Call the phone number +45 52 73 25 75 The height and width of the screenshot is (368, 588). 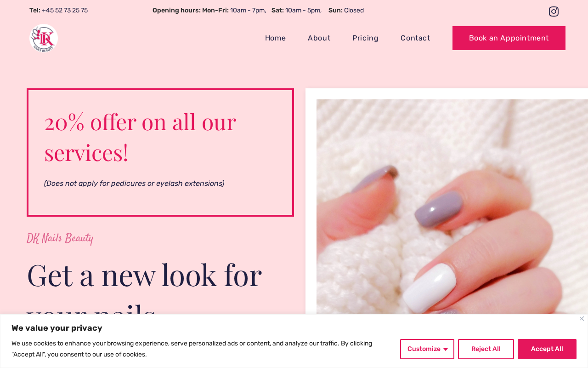(x=65, y=11)
